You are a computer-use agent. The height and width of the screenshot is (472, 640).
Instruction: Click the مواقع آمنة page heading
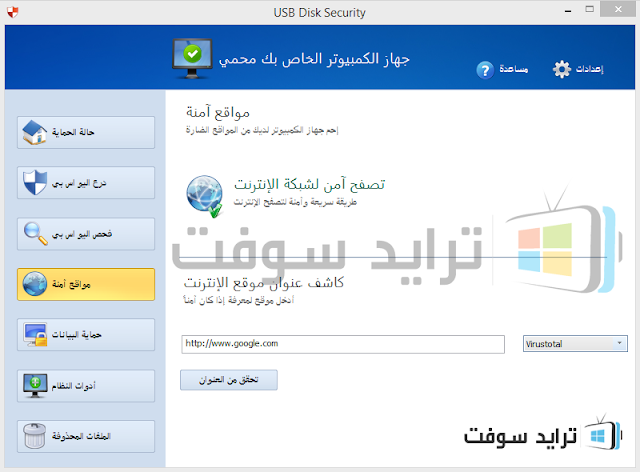point(218,112)
